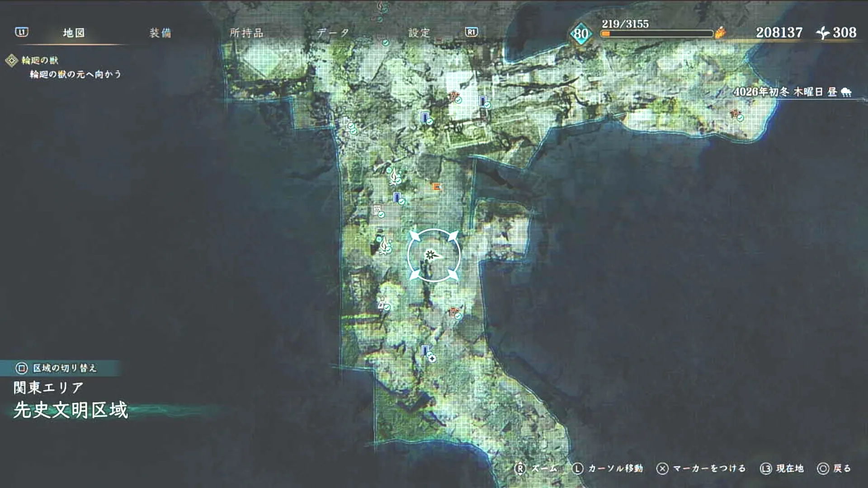Viewport: 868px width, 488px height.
Task: Click the 4026年初冬 木曜日 昼 date text
Action: click(785, 92)
